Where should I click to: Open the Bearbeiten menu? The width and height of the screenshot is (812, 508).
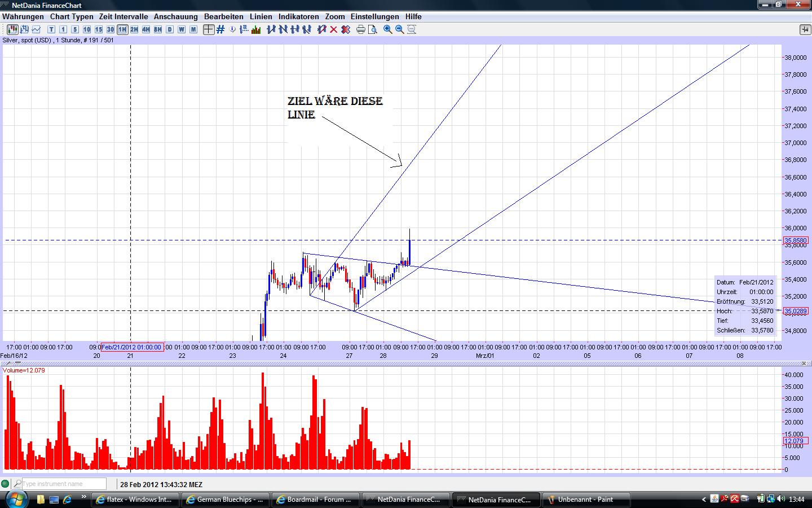tap(224, 17)
